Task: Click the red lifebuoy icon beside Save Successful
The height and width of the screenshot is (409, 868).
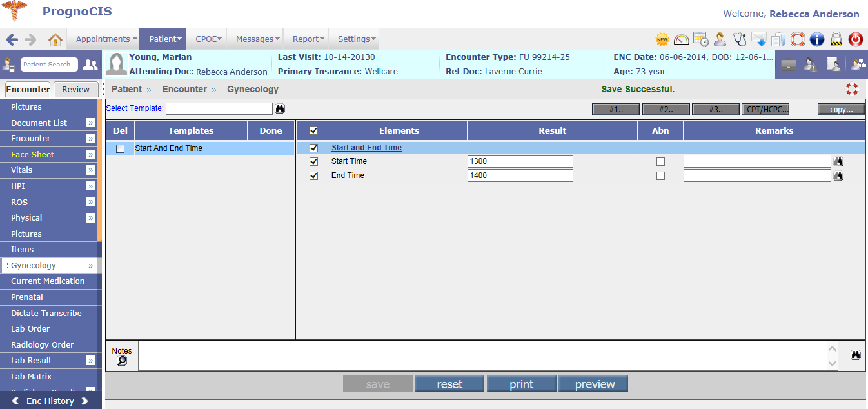Action: point(852,89)
